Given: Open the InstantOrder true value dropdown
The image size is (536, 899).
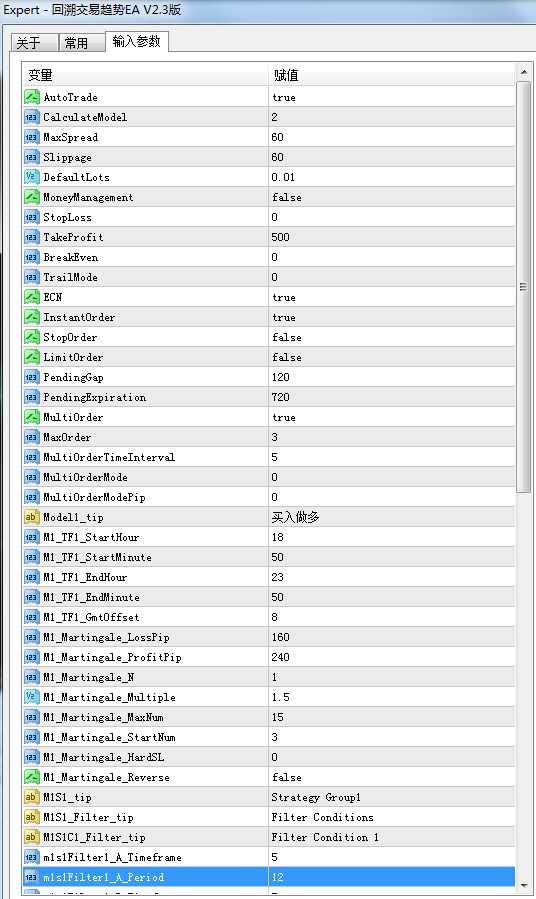Looking at the screenshot, I should pos(392,317).
